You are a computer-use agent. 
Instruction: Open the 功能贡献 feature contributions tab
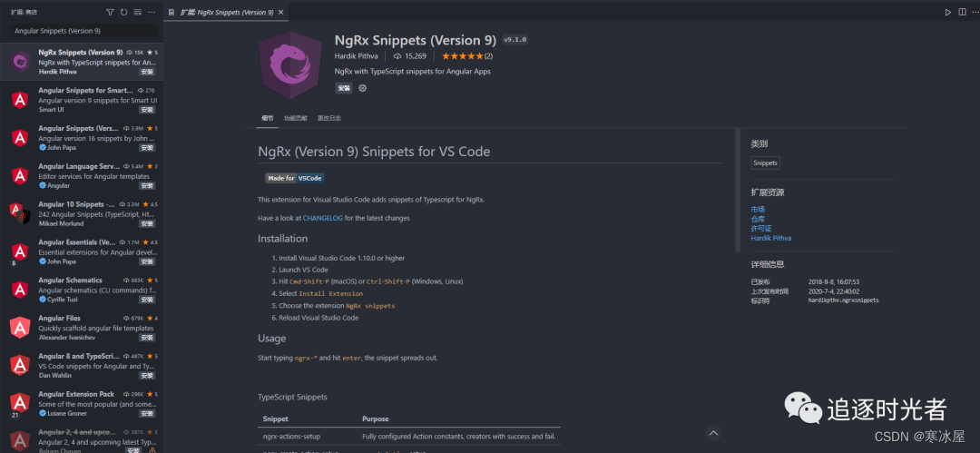point(296,118)
